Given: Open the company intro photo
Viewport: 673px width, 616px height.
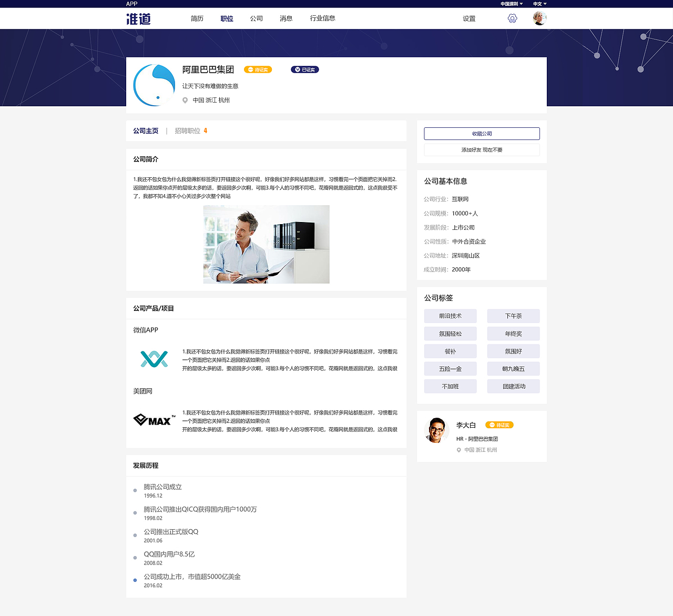Looking at the screenshot, I should point(266,244).
